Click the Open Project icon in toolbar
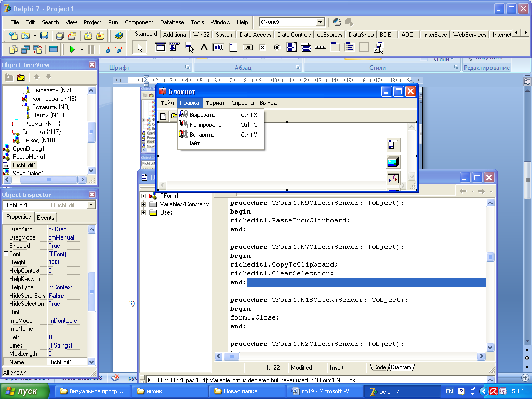532x399 pixels. (72, 35)
